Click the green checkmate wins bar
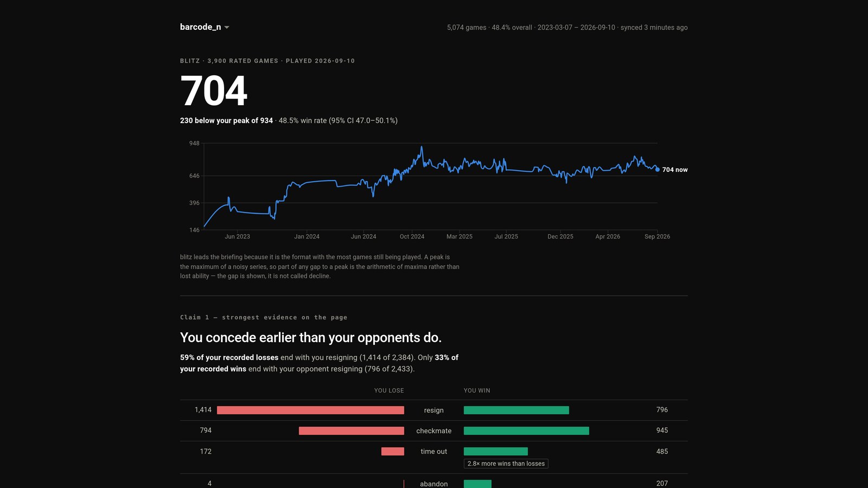This screenshot has height=488, width=868. click(526, 431)
